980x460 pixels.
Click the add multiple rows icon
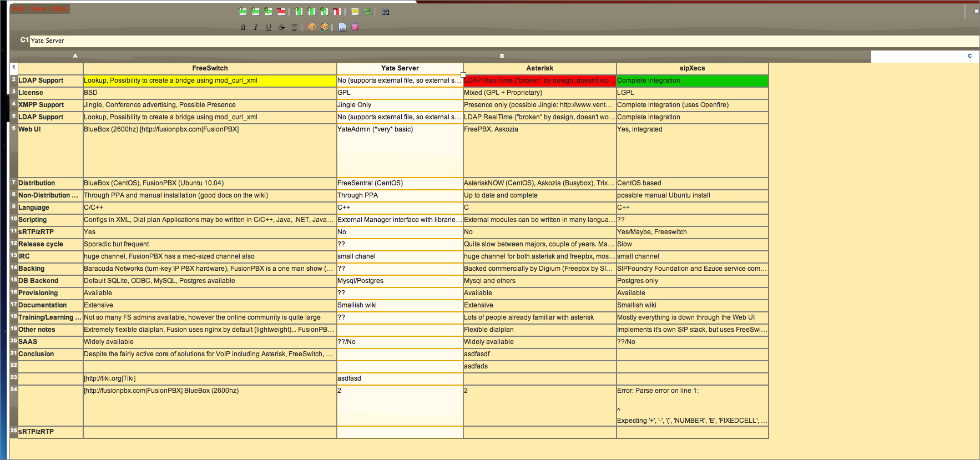[x=268, y=11]
